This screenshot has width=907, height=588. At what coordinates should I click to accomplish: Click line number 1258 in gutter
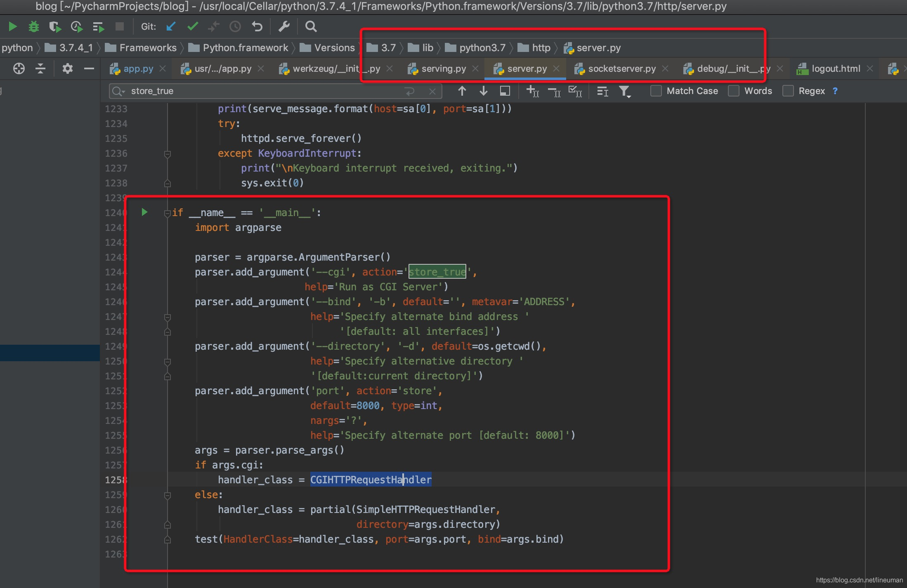click(x=115, y=480)
